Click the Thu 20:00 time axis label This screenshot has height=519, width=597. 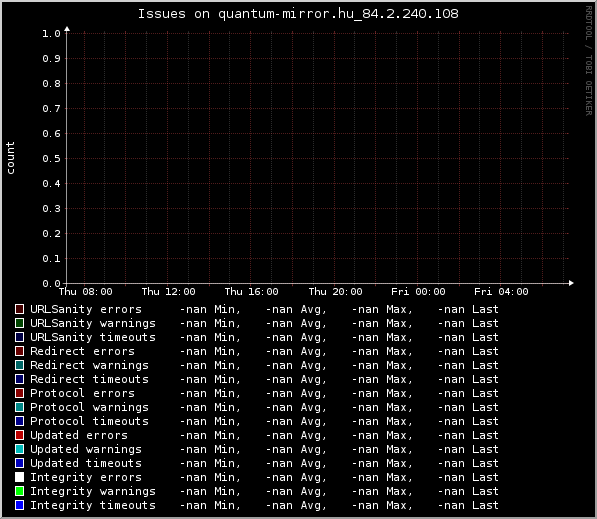coord(335,292)
